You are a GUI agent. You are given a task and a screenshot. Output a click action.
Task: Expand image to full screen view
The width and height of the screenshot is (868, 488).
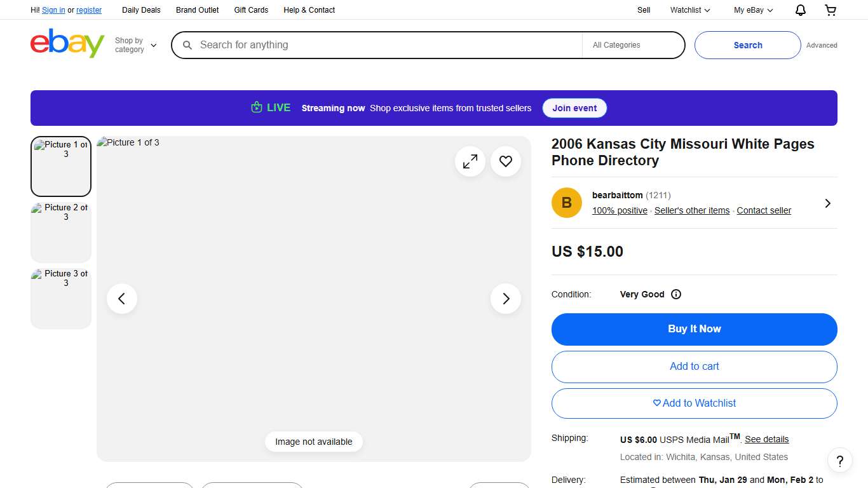point(470,162)
